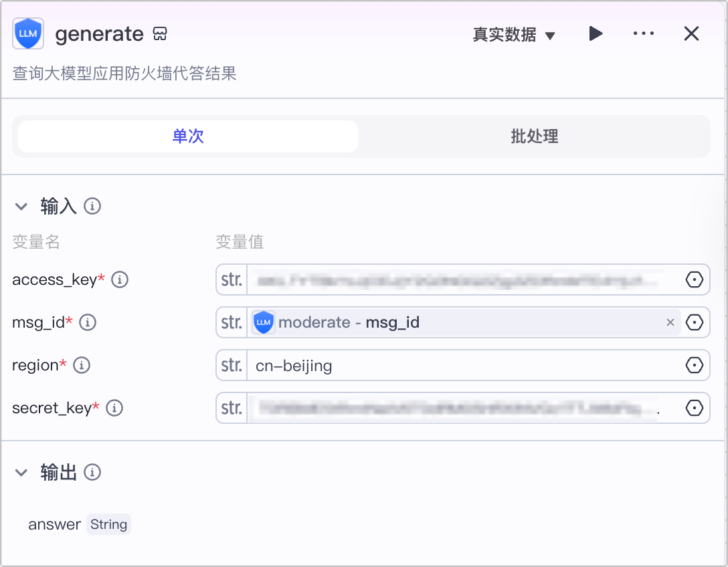Image resolution: width=728 pixels, height=567 pixels.
Task: Switch to the 批处理 tab
Action: point(534,136)
